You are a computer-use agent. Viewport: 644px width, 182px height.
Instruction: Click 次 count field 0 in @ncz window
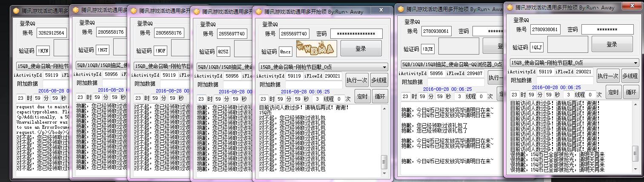tap(338, 99)
